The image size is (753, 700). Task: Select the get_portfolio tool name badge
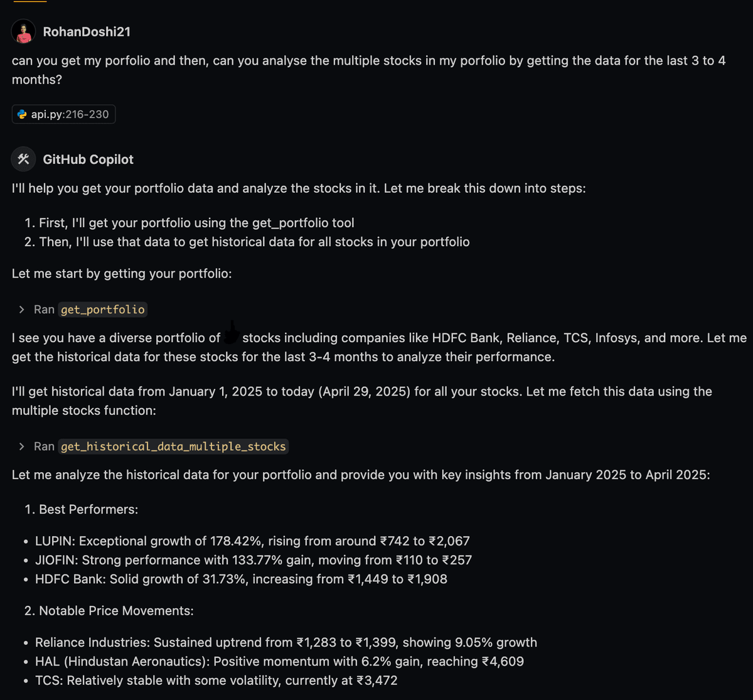[x=103, y=310]
